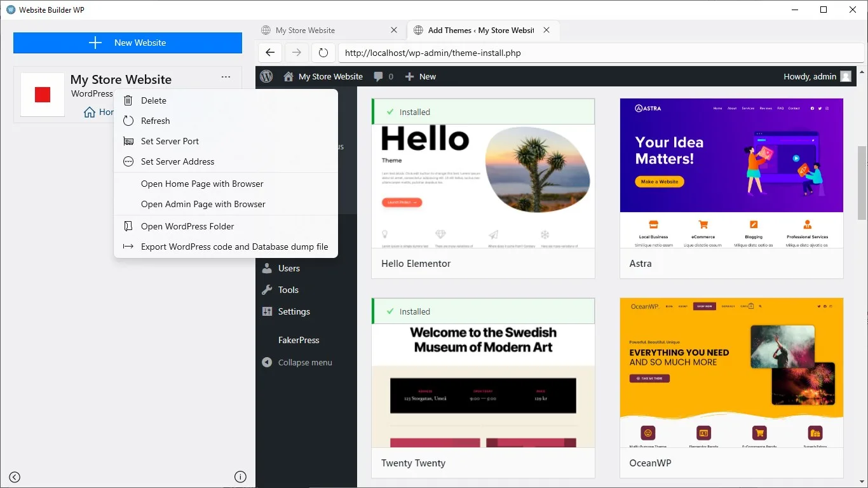Open the OceanWP theme thumbnail
Image resolution: width=868 pixels, height=488 pixels.
(x=731, y=372)
